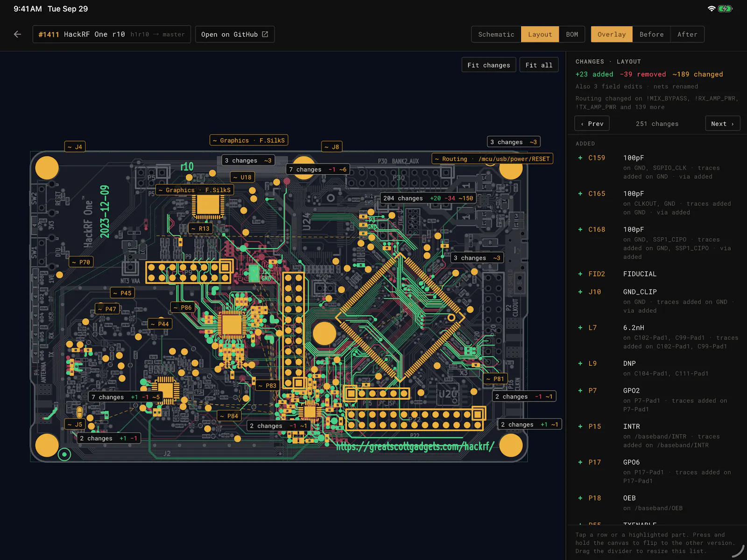Open the #1411 HackRF One r10 title
The image size is (747, 560).
tap(112, 34)
